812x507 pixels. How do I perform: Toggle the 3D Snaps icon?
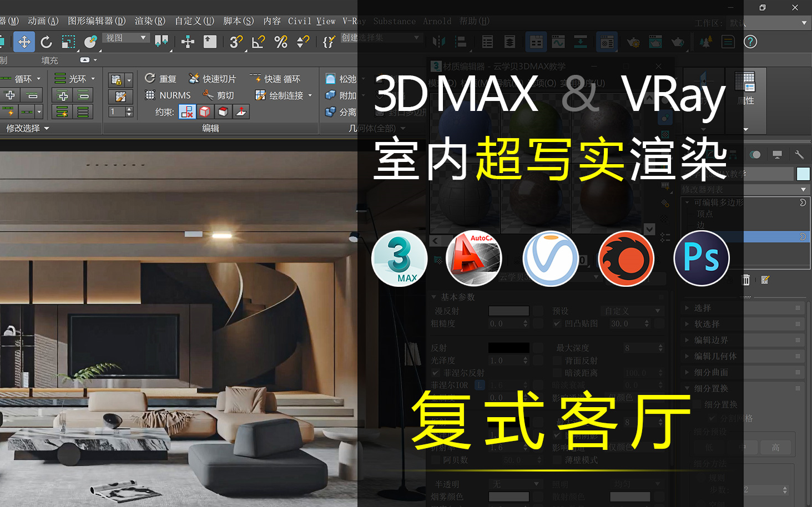point(236,42)
